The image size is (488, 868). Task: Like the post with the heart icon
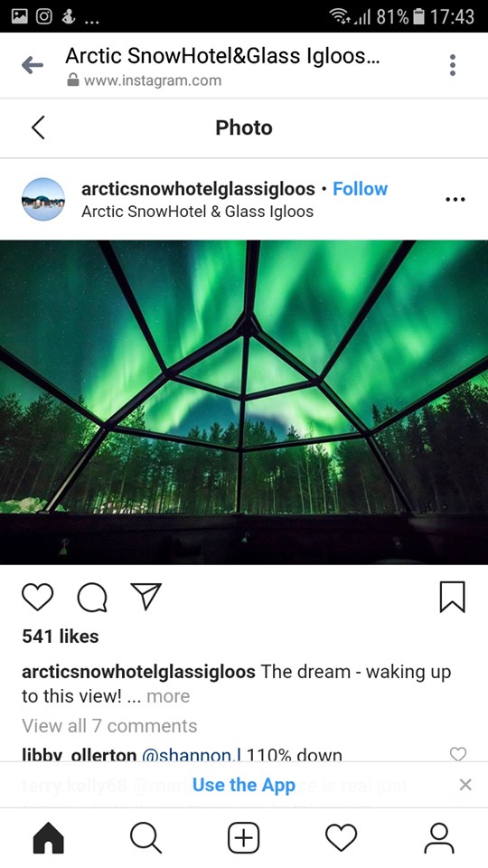tap(38, 598)
